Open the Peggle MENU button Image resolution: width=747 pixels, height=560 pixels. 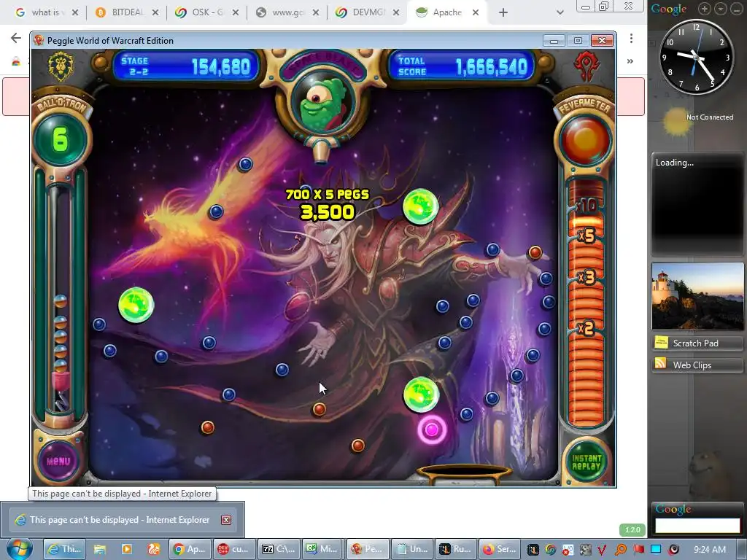tap(58, 461)
